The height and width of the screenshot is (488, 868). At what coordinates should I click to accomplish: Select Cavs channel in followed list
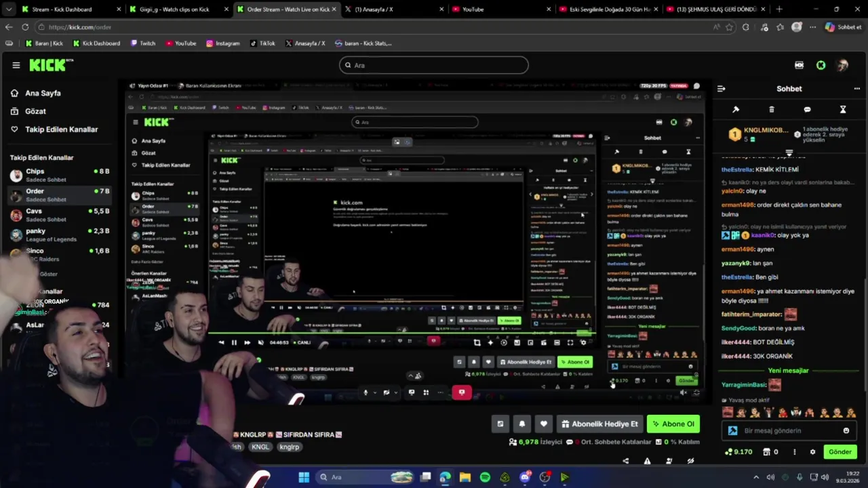point(60,215)
